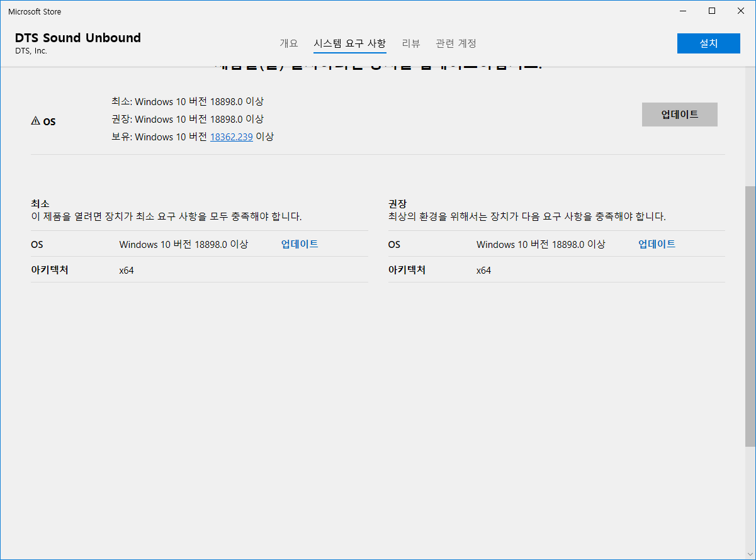Open the 관련 계정 tab
The height and width of the screenshot is (560, 756).
(456, 43)
